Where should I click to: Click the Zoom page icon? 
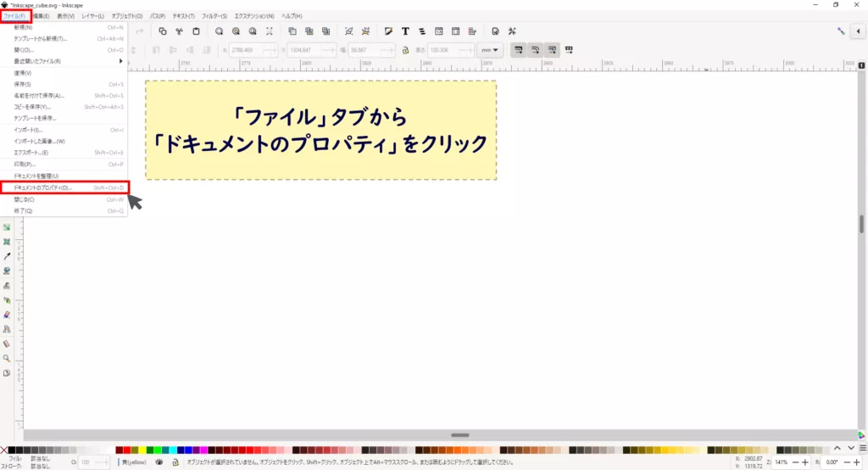(253, 31)
